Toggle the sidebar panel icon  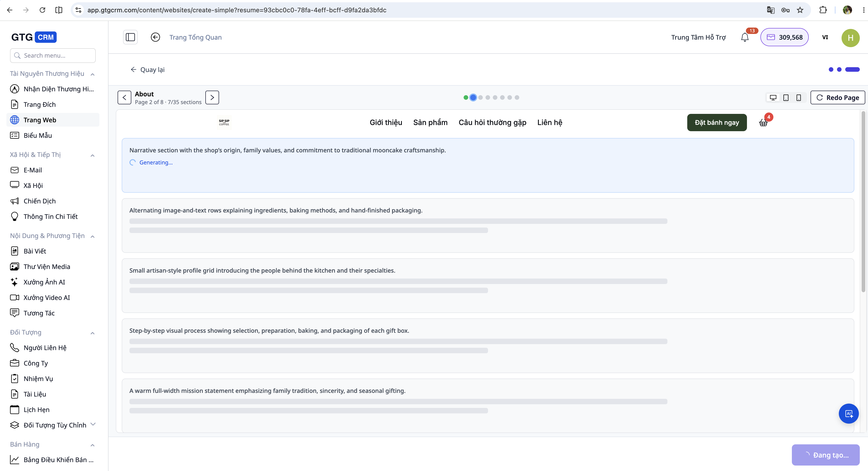(x=130, y=37)
